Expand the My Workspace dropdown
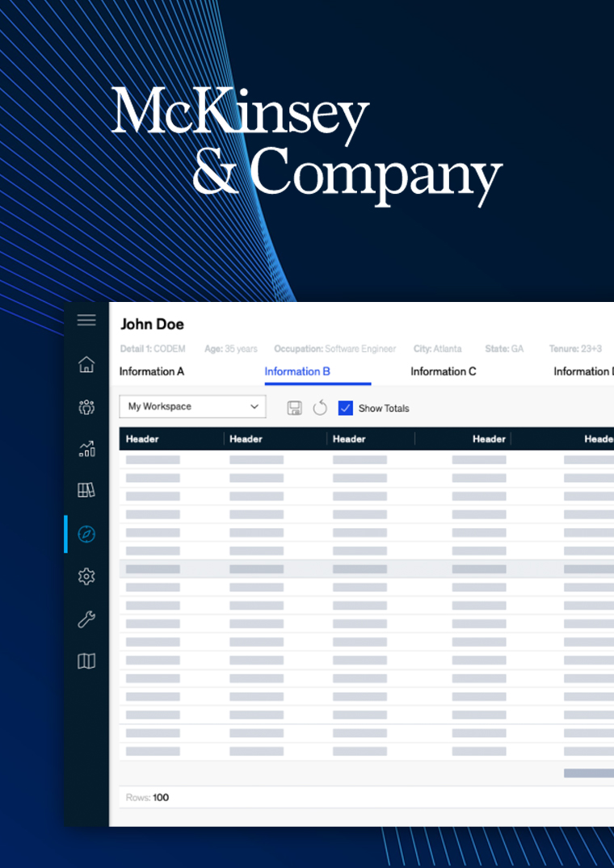 pyautogui.click(x=192, y=407)
